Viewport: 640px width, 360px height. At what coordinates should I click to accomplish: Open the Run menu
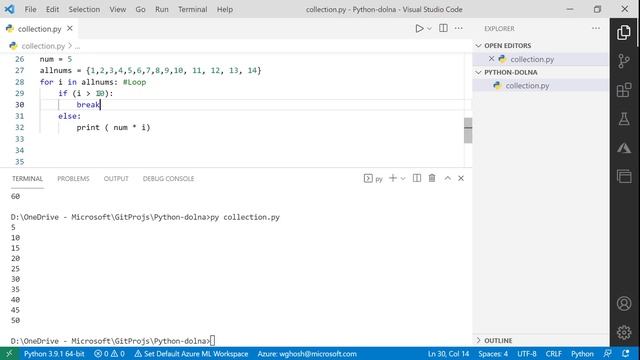click(x=162, y=9)
